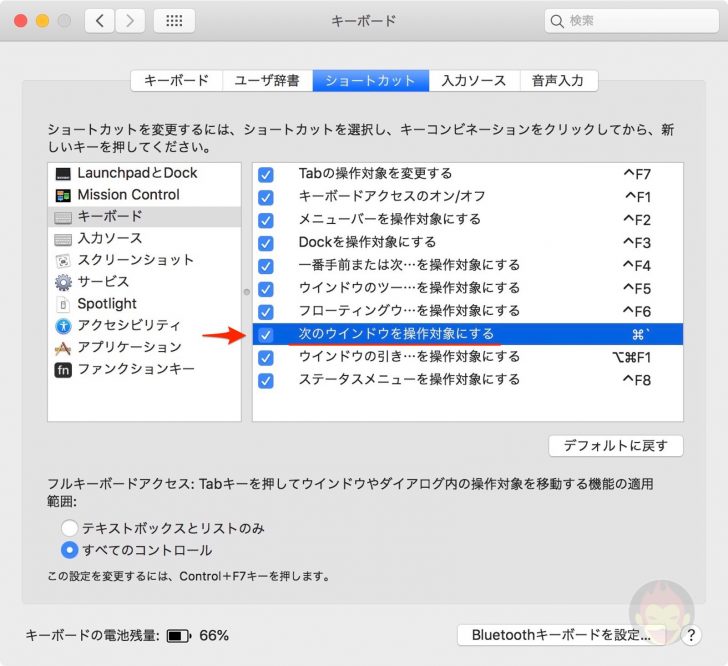Click the 入力ソース category icon
This screenshot has width=728, height=666.
63,239
